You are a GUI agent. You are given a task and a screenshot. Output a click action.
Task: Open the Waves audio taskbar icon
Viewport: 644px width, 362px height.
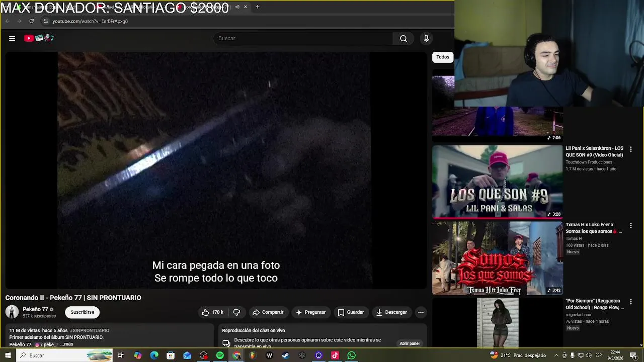[x=269, y=355]
